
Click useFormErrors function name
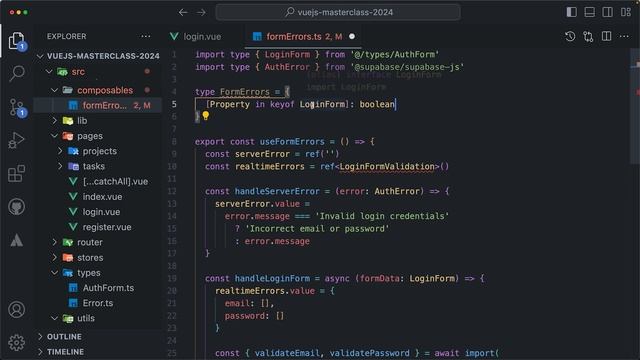pos(292,142)
